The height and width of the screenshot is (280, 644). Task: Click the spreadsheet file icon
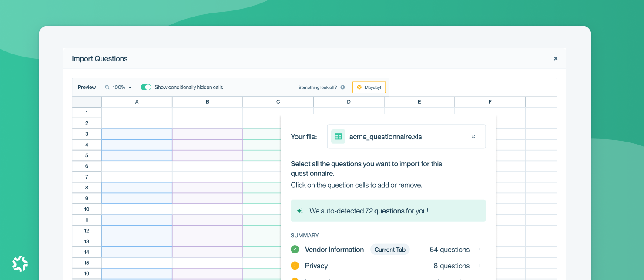(338, 136)
